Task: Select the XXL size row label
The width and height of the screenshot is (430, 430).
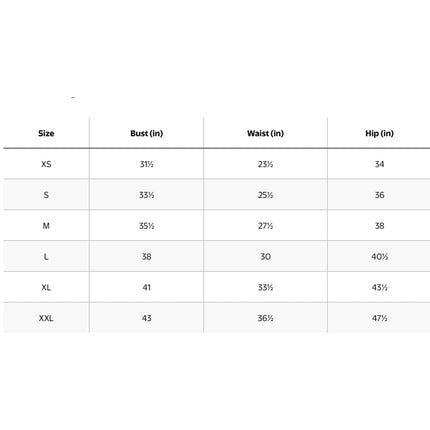Action: [46, 318]
